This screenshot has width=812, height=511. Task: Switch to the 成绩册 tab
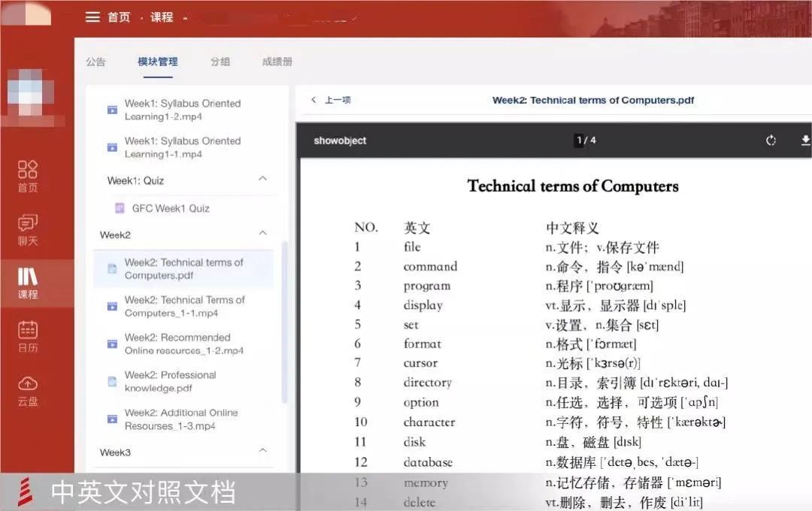[x=277, y=62]
